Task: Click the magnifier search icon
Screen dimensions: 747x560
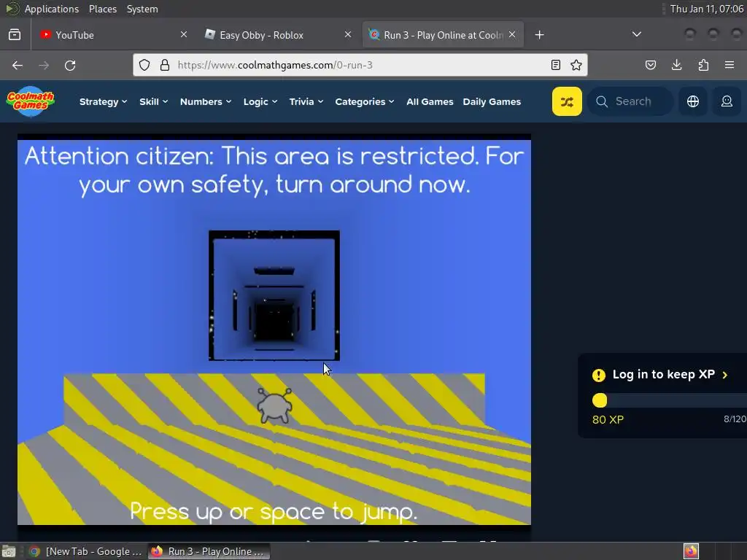Action: point(602,101)
